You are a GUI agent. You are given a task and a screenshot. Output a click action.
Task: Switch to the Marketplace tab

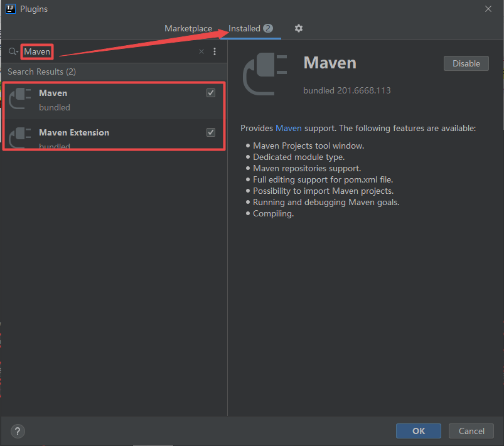pyautogui.click(x=188, y=28)
